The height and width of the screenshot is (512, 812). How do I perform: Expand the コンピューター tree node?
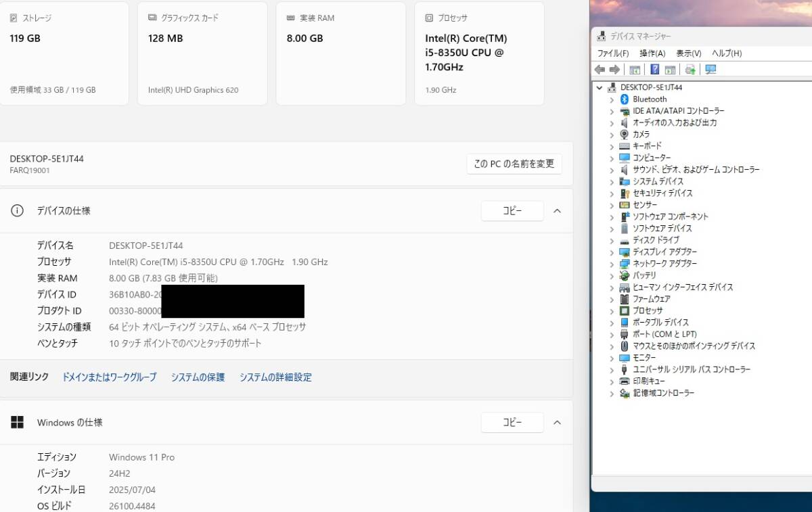click(612, 158)
